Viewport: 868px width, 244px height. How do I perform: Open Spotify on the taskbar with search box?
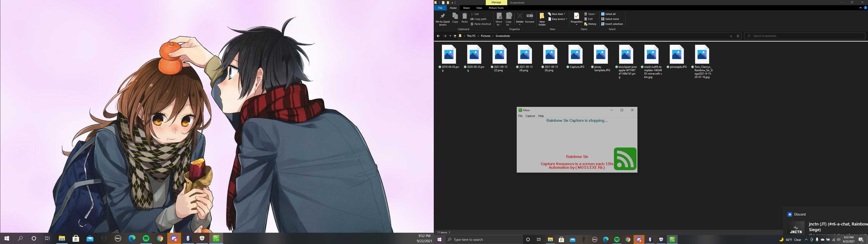(x=617, y=240)
